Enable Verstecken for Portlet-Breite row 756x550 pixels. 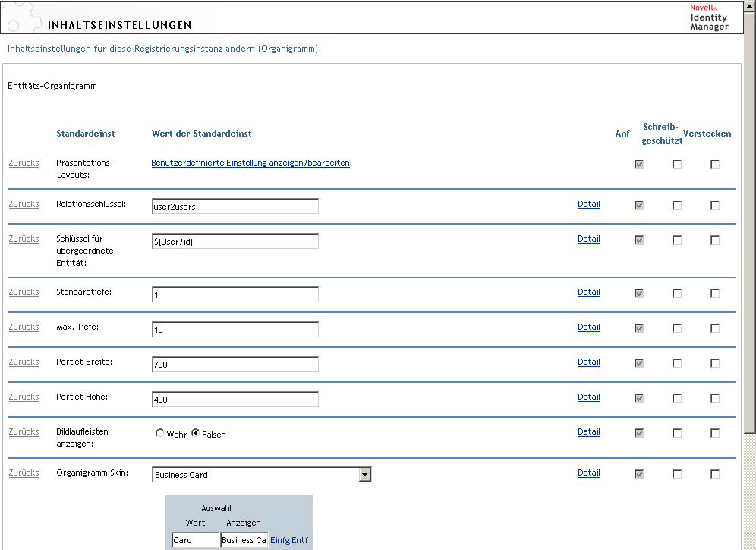pos(715,363)
